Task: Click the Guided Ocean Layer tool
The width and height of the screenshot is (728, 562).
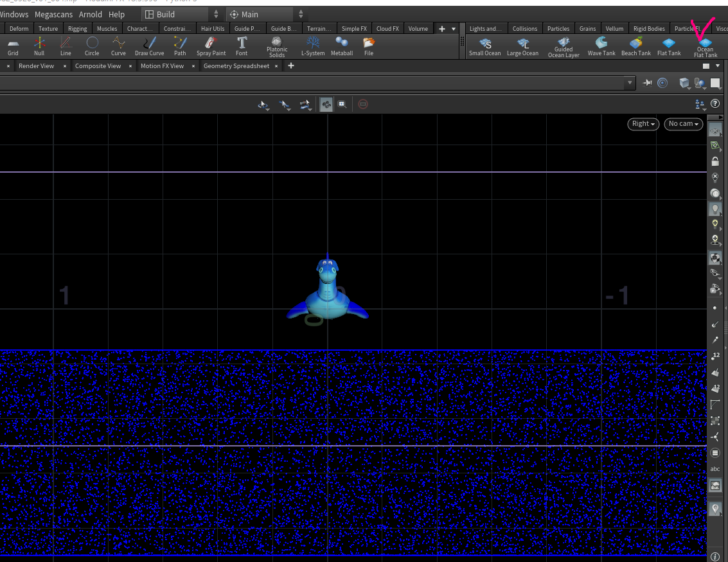Action: click(564, 48)
